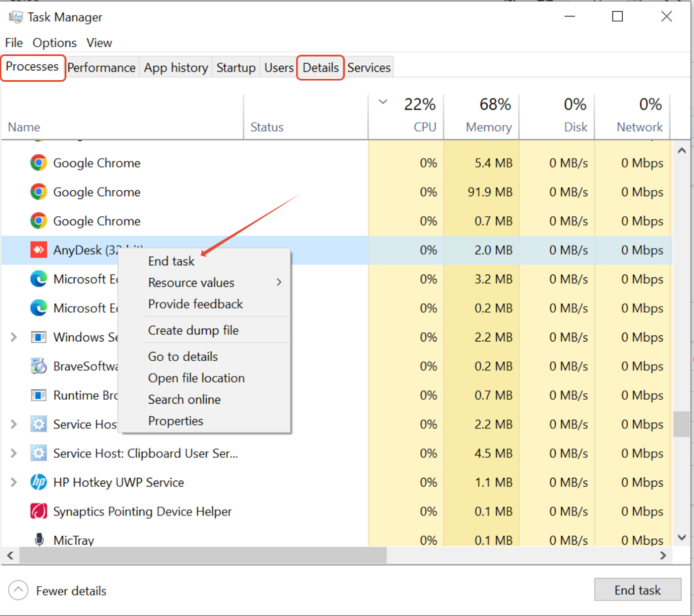Screen dimensions: 694x616
Task: Click the BraveSoftware process icon
Action: point(39,366)
